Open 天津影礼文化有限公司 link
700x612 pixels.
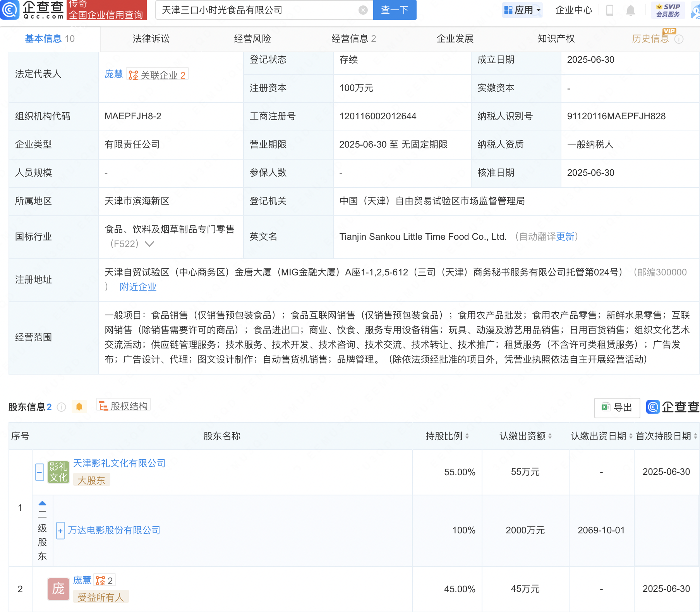click(x=119, y=463)
